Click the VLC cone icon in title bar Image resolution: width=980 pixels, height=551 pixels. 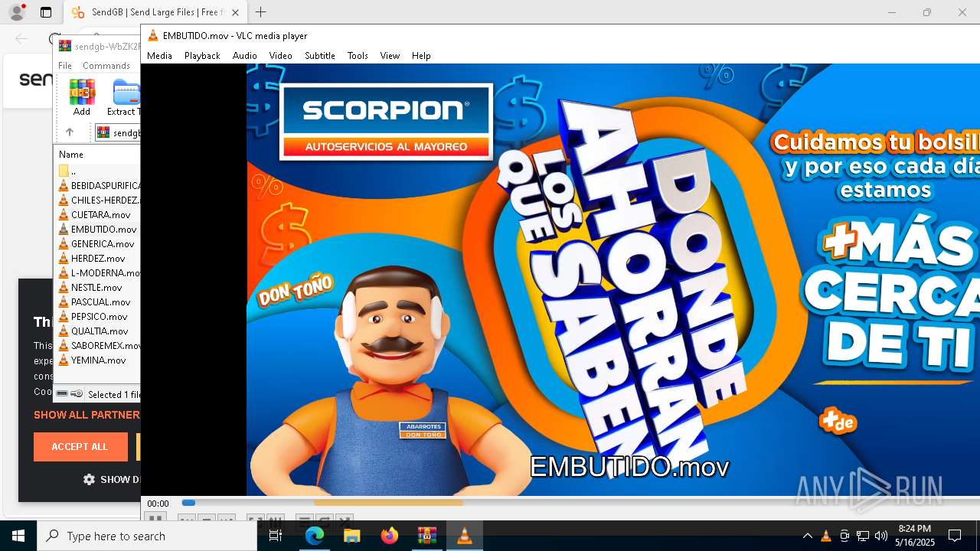tap(152, 35)
